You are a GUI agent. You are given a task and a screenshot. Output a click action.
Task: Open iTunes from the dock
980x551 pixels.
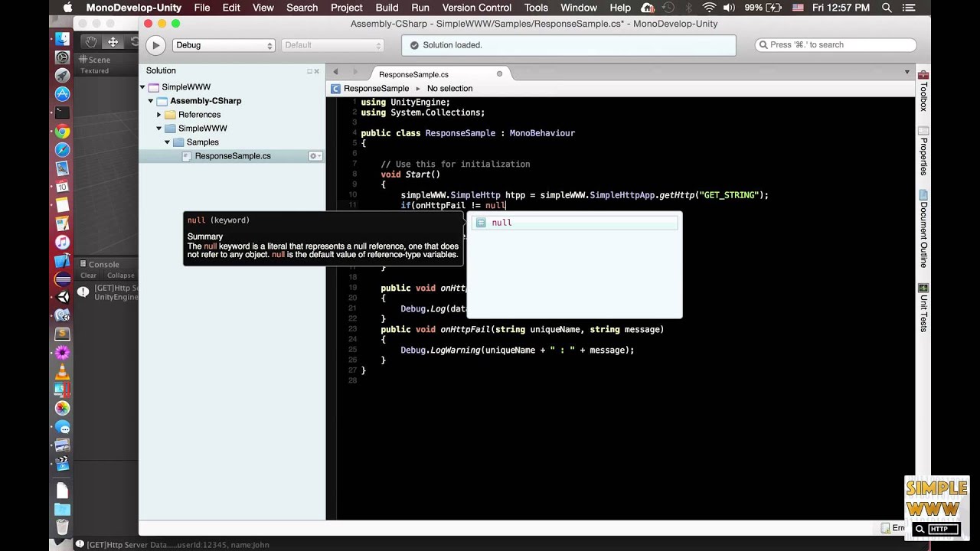pyautogui.click(x=63, y=242)
